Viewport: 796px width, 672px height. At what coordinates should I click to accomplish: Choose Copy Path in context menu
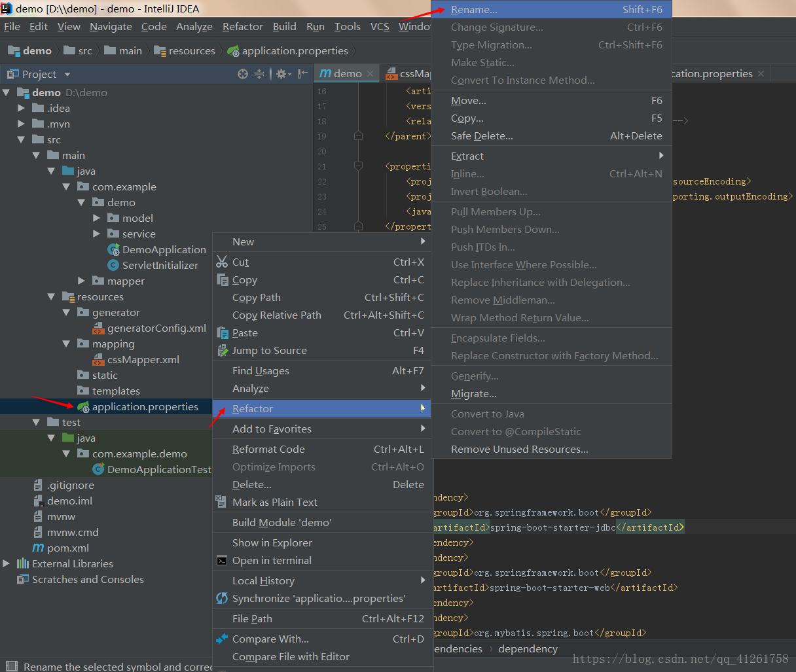[x=321, y=298]
